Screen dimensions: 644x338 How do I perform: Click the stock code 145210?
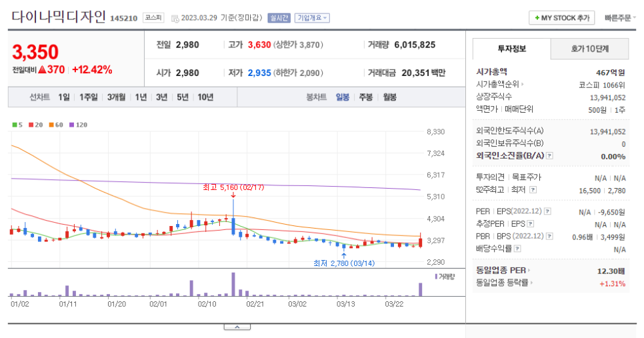(123, 18)
